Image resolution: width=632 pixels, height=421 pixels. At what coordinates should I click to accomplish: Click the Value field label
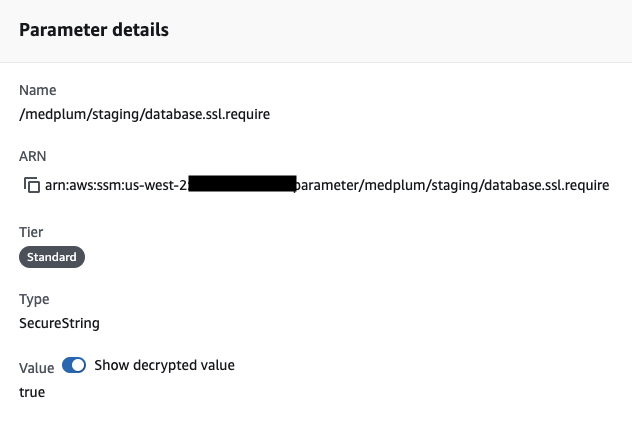point(37,367)
